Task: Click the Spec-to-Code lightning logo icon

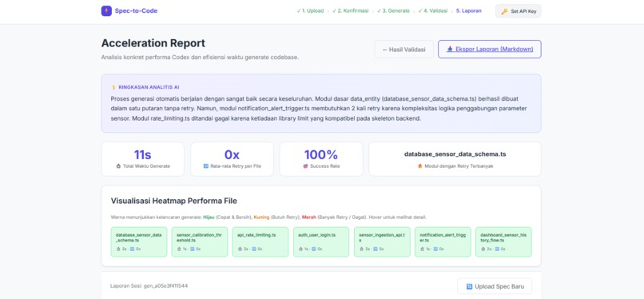Action: point(106,10)
